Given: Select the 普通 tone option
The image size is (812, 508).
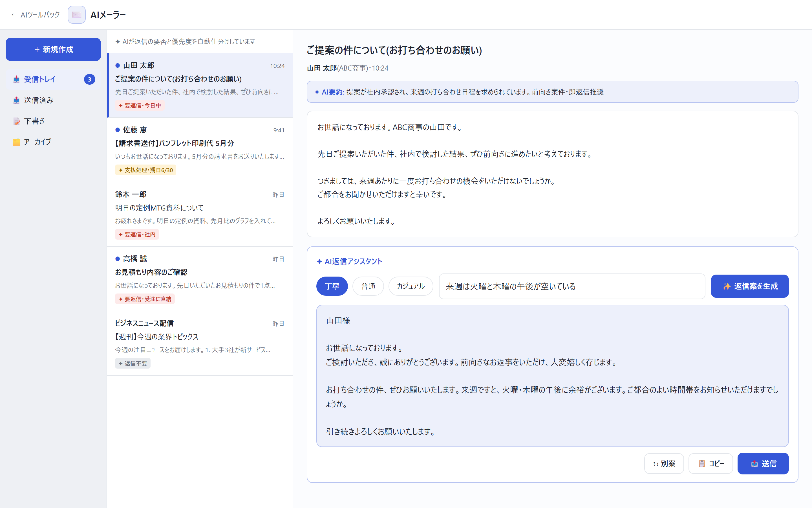Looking at the screenshot, I should tap(368, 286).
